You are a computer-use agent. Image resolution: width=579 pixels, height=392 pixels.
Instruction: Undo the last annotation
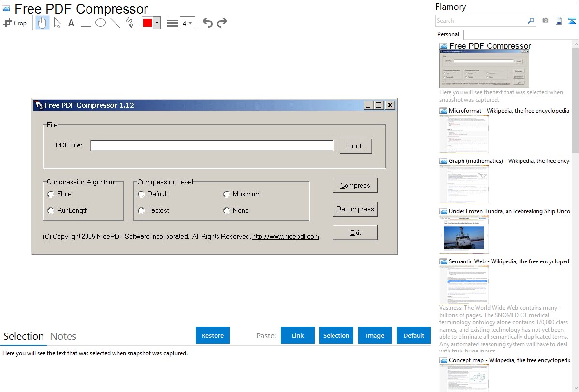click(207, 23)
